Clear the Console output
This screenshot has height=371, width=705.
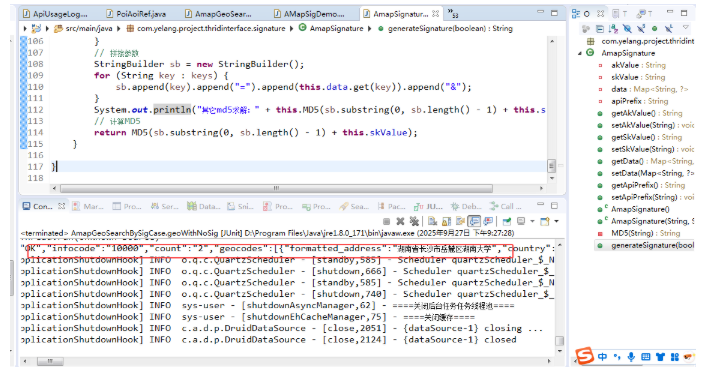click(x=433, y=221)
